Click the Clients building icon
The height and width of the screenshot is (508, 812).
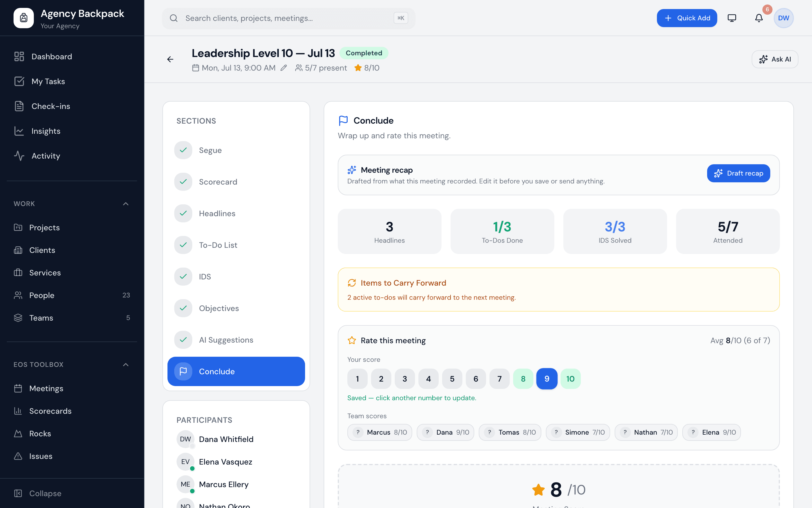point(18,250)
